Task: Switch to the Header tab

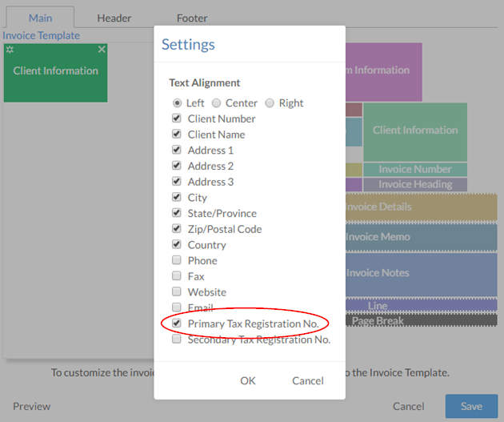Action: 114,18
